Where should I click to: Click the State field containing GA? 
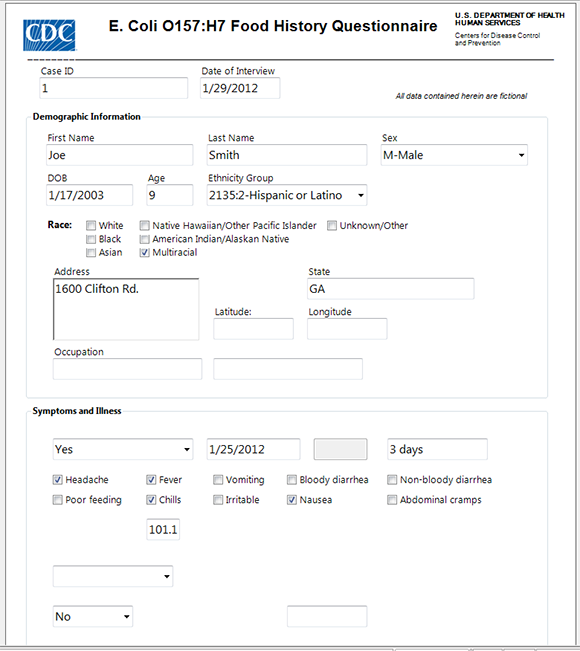(391, 289)
